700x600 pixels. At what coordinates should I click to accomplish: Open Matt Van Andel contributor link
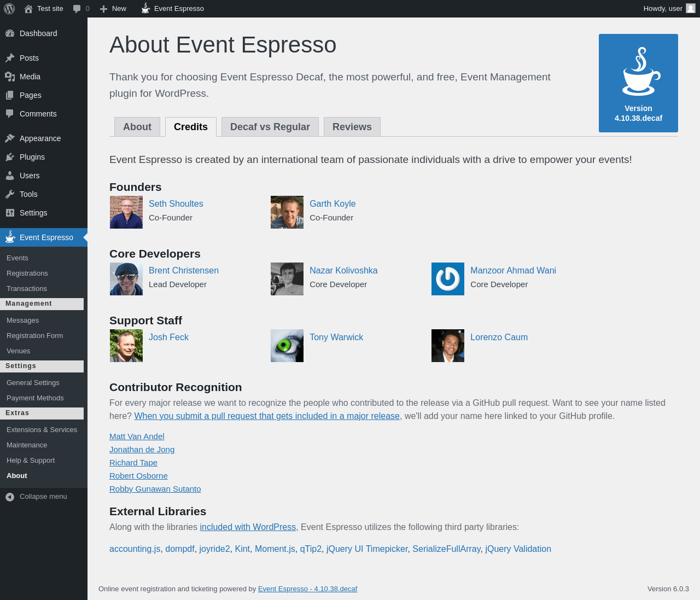[x=137, y=436]
